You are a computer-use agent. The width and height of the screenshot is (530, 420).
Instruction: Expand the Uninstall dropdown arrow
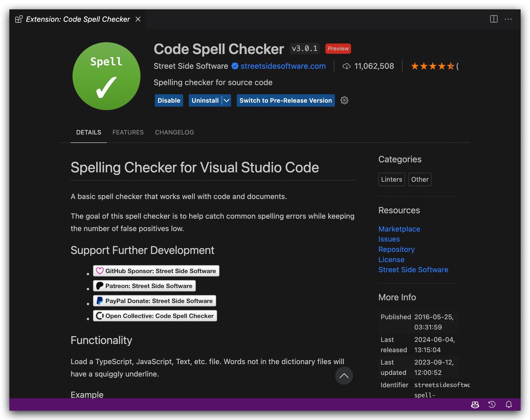[227, 100]
